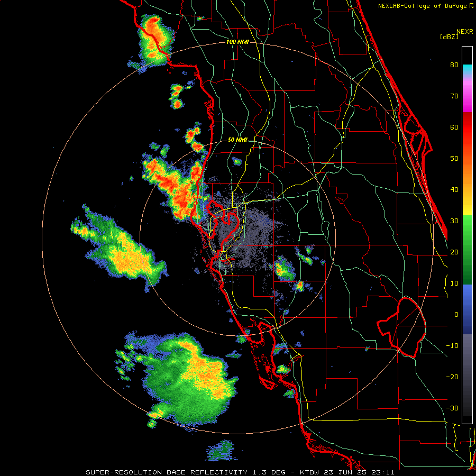The image size is (476, 476).
Task: Click the reflectivity color scale bar
Action: tap(467, 235)
